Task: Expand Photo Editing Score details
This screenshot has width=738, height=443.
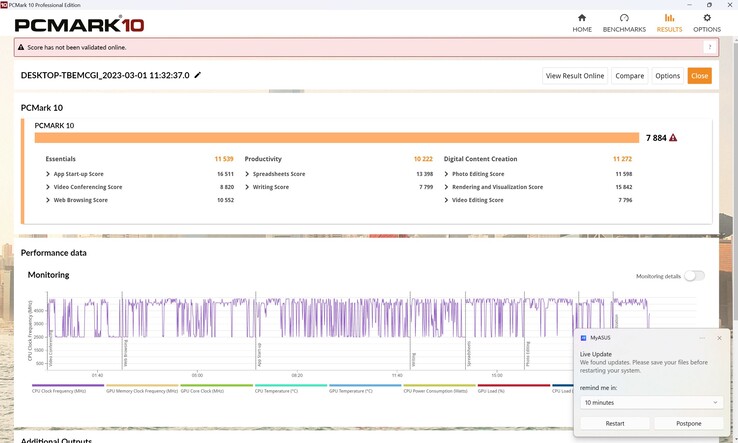Action: coord(446,174)
